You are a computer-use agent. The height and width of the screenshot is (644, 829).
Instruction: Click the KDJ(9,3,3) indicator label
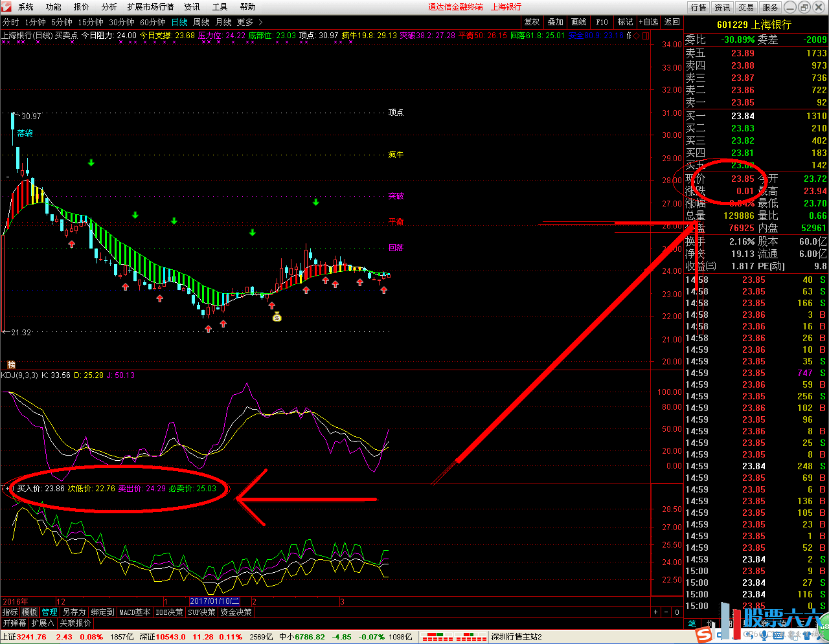point(19,375)
